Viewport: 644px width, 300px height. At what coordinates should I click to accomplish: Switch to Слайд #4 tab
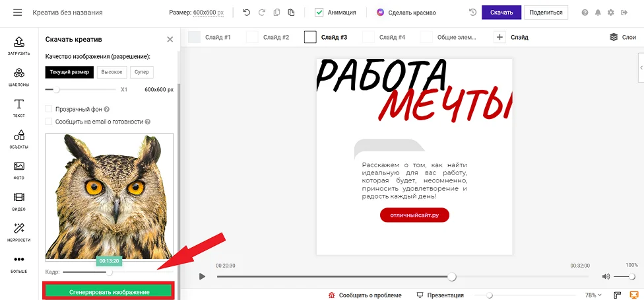pos(383,37)
